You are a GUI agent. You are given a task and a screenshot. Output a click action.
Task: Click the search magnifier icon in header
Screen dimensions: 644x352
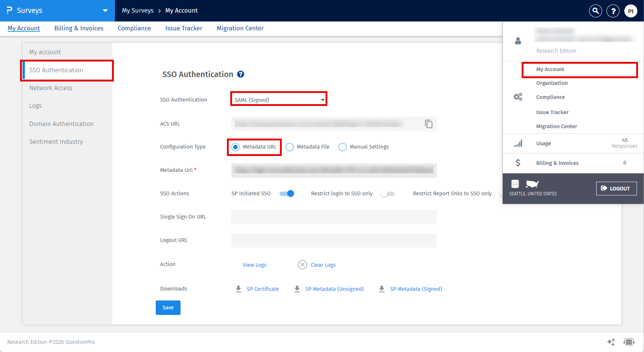pyautogui.click(x=595, y=11)
